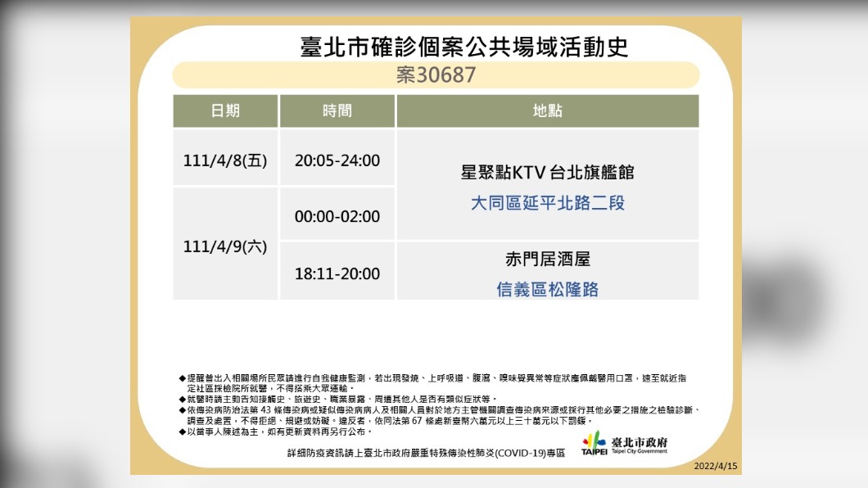This screenshot has height=488, width=868.
Task: Click the 時間 column header
Action: (x=337, y=111)
